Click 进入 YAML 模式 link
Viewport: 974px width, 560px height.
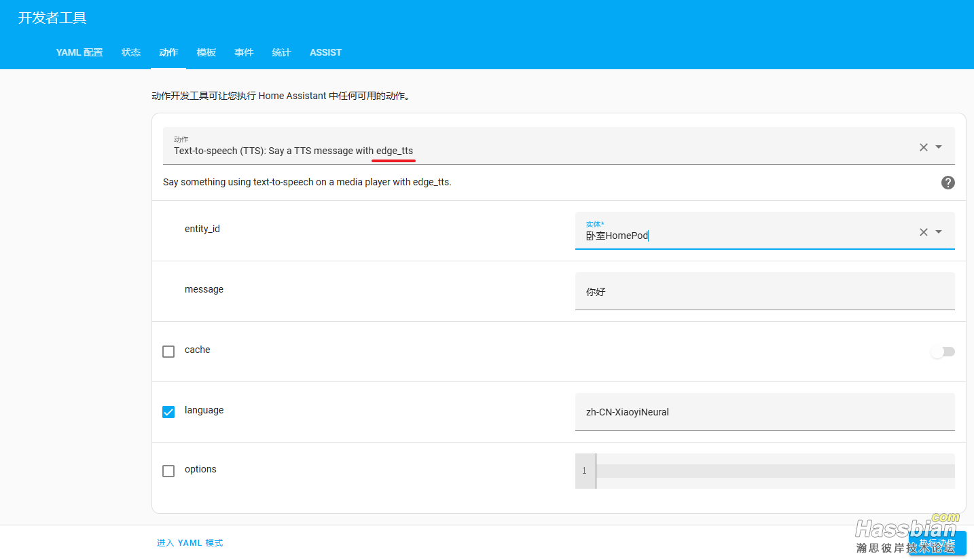point(190,543)
